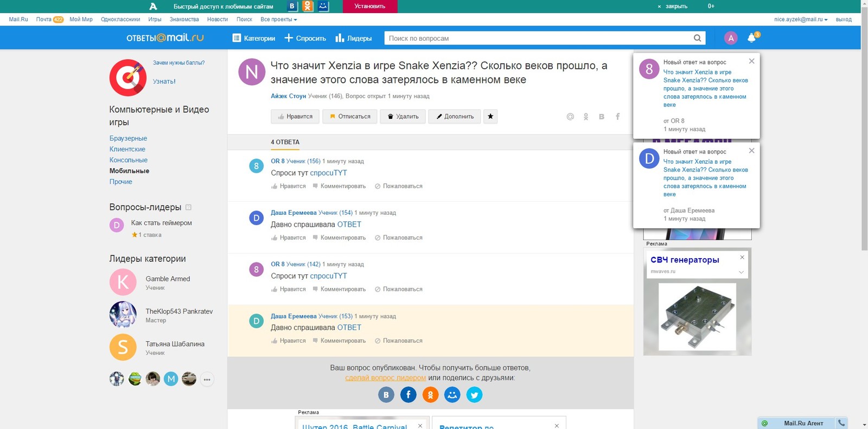The image size is (868, 429).
Task: Open the TheKlop543 Pankratev profile
Action: pyautogui.click(x=179, y=311)
